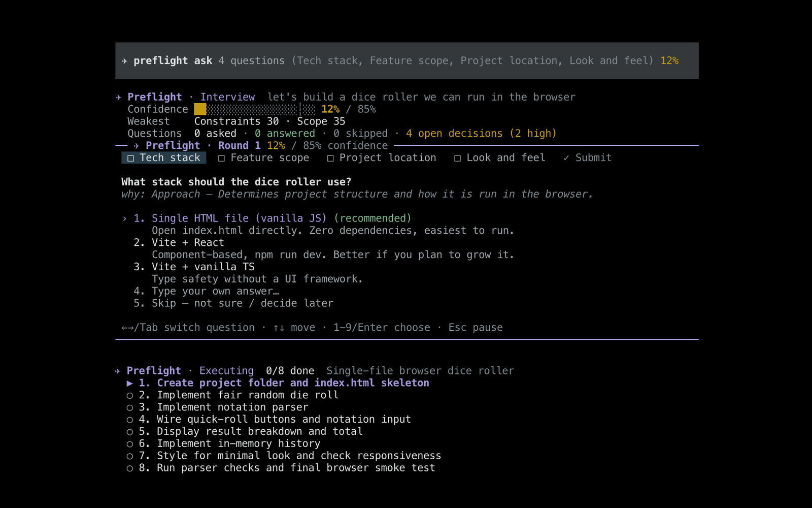
Task: Click the airplane icon before 'Preflight · Executing'
Action: (118, 371)
